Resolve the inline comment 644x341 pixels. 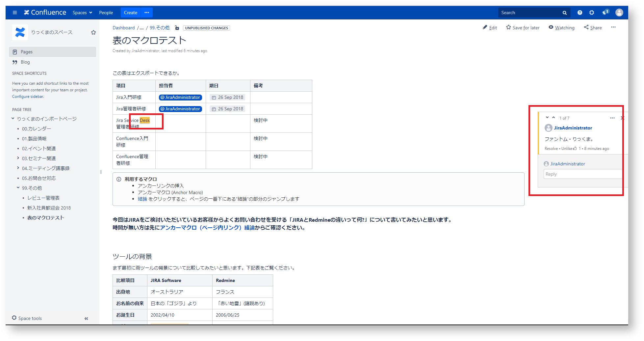point(551,149)
